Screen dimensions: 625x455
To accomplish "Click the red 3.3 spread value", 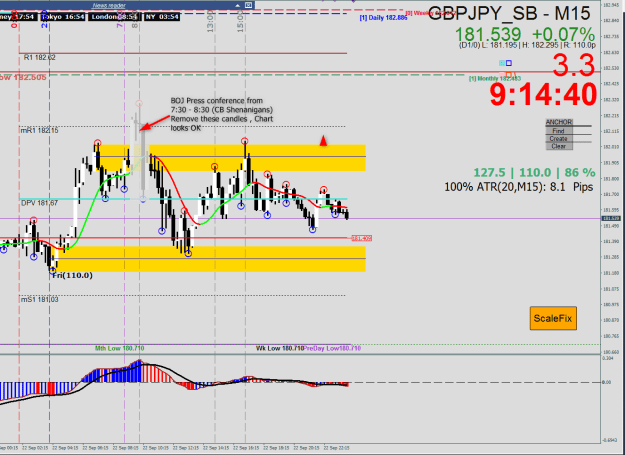I will (x=574, y=65).
